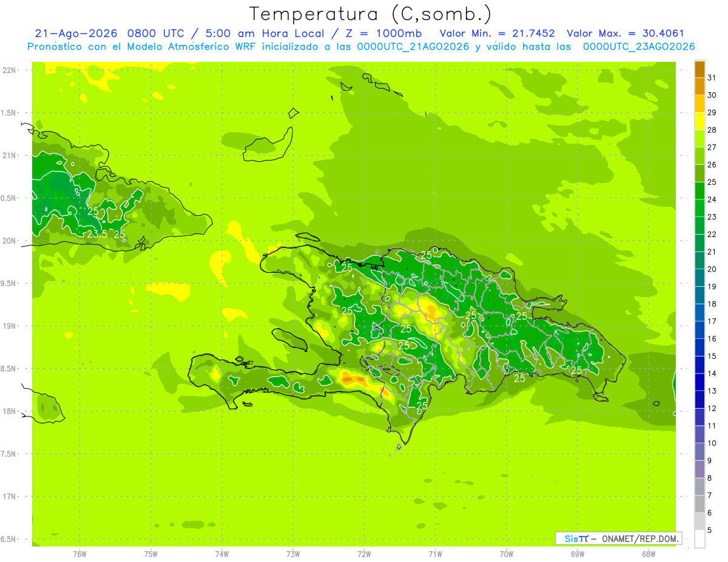728x562 pixels.
Task: Click the '76W' longitude axis label
Action: (79, 554)
